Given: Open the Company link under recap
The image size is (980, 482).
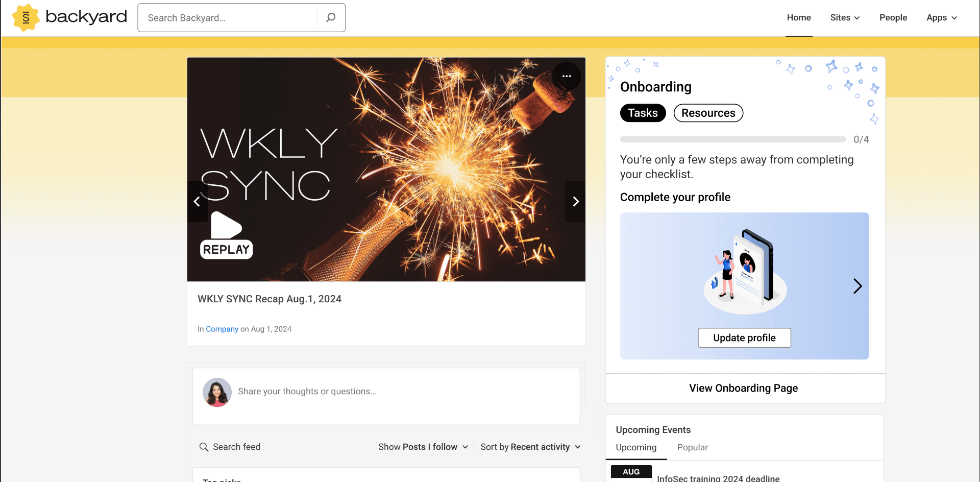Looking at the screenshot, I should pyautogui.click(x=222, y=329).
